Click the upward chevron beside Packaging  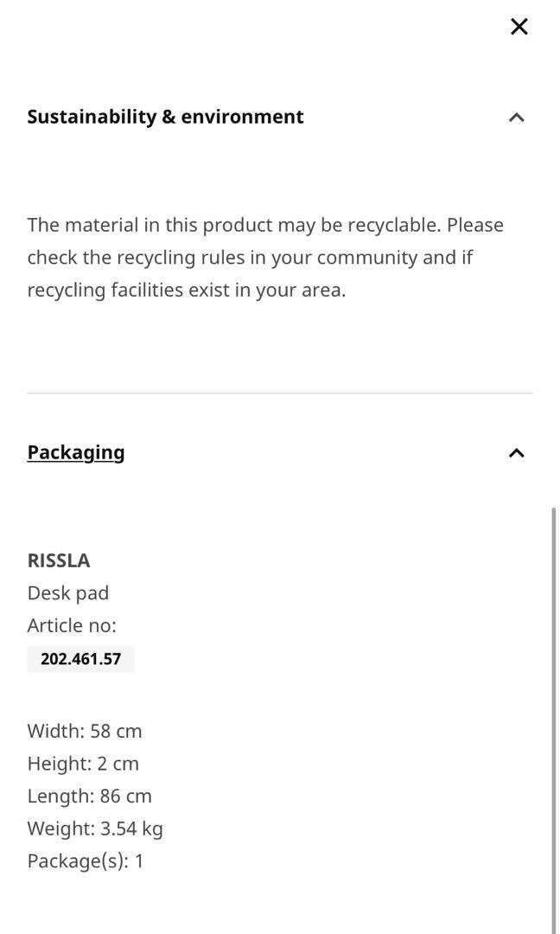point(517,452)
